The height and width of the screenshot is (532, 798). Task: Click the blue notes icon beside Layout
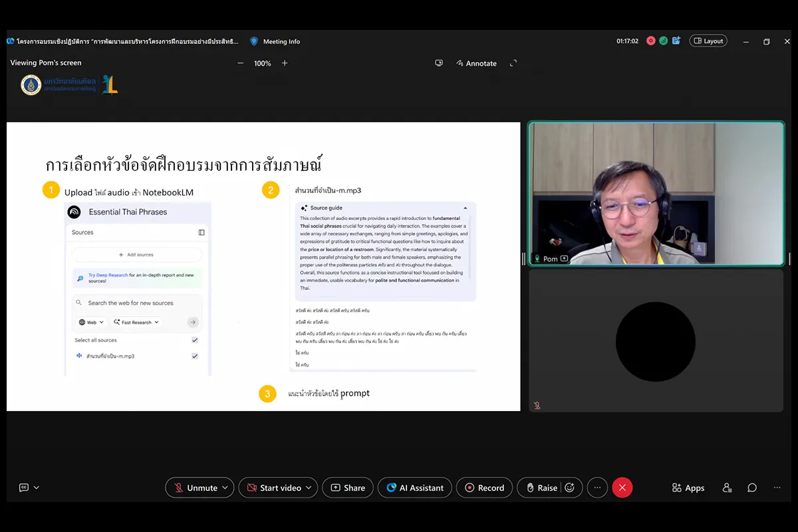(x=676, y=41)
